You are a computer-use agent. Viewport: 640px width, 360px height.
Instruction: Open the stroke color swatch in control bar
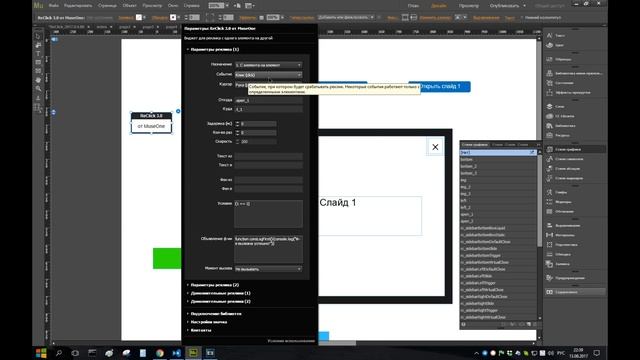(173, 18)
